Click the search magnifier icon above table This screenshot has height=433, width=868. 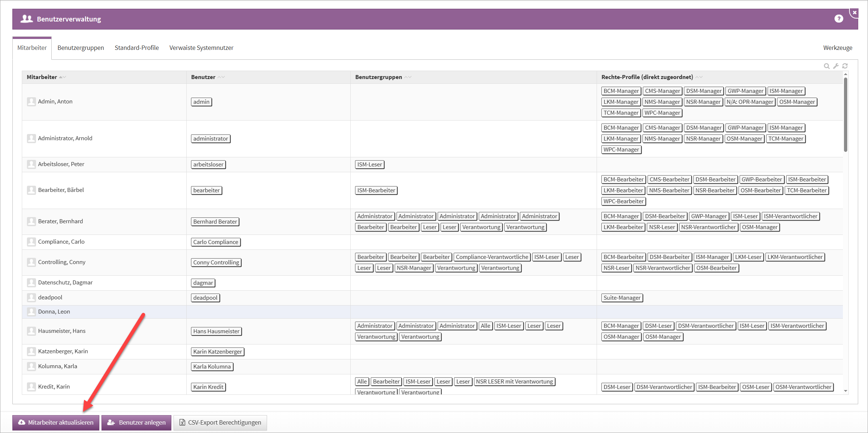tap(827, 66)
